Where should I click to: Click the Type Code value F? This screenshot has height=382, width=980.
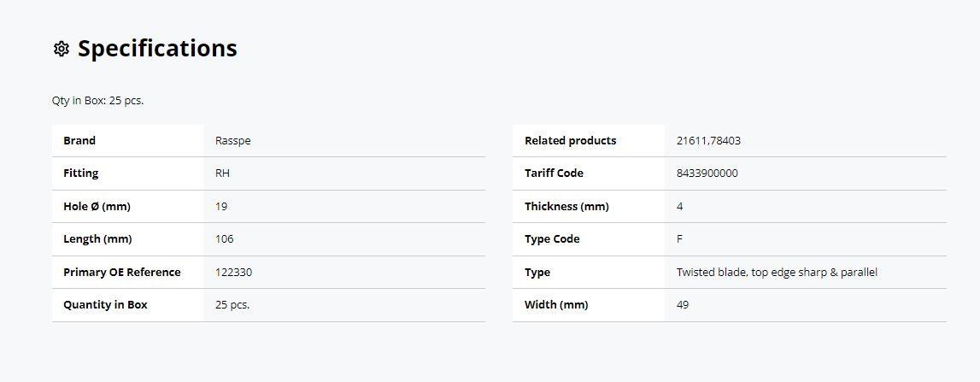coord(679,238)
